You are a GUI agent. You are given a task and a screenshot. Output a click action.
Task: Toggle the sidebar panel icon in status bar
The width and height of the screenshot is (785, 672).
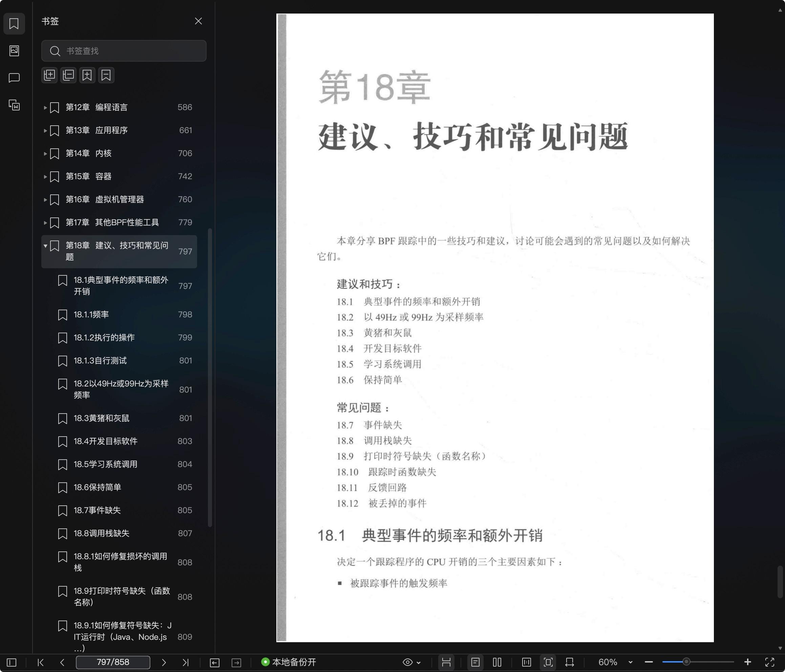pyautogui.click(x=12, y=662)
